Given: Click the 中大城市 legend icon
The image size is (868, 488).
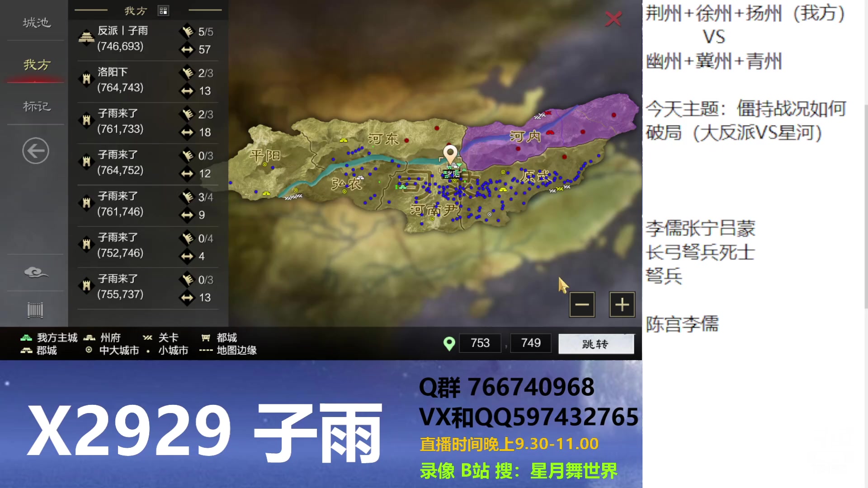Looking at the screenshot, I should [89, 350].
